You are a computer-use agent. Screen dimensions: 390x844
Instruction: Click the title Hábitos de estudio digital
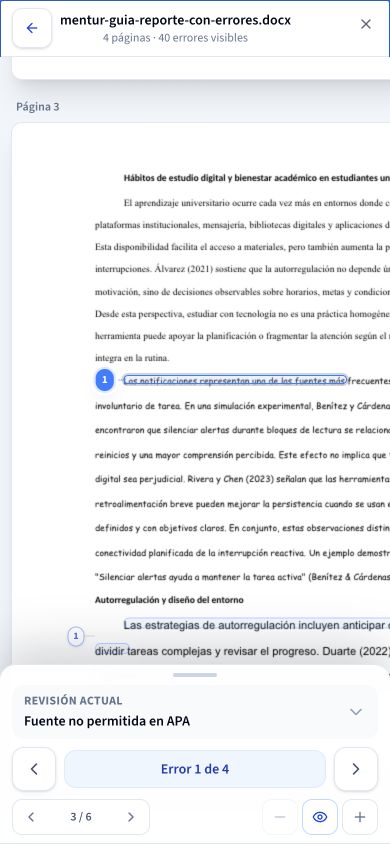(257, 178)
